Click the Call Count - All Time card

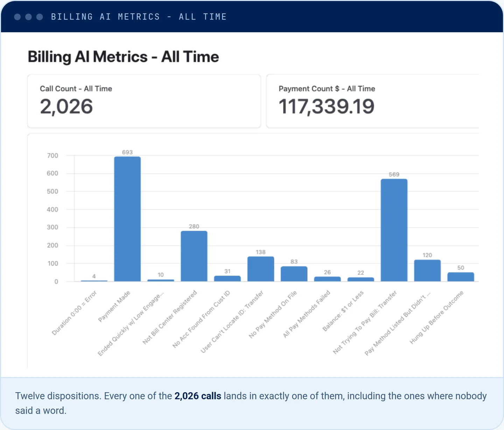(144, 101)
